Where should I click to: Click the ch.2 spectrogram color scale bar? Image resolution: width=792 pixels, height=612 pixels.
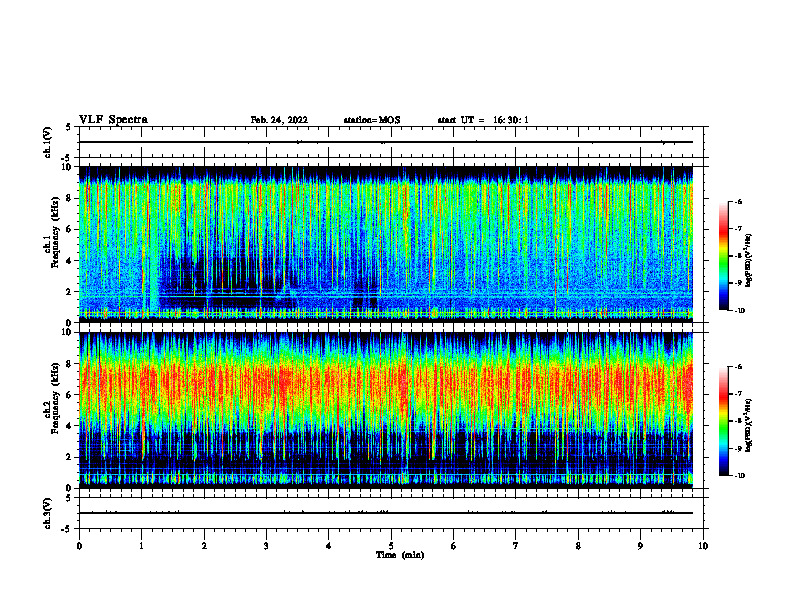724,421
